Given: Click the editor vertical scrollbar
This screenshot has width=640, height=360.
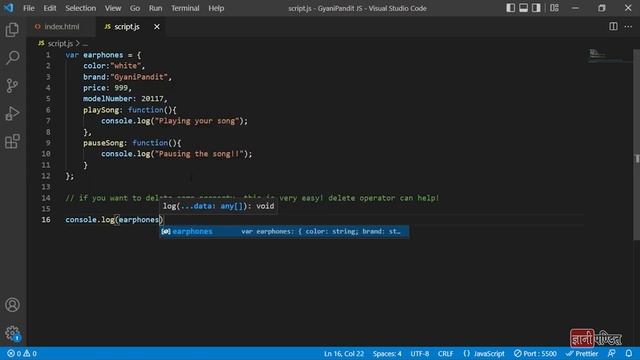Looking at the screenshot, I should (637, 145).
